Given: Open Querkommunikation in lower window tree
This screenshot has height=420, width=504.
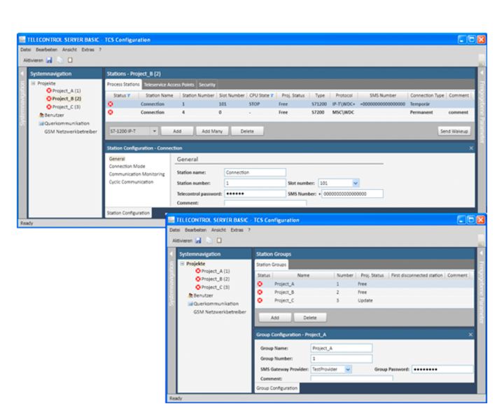Looking at the screenshot, I should coord(213,304).
